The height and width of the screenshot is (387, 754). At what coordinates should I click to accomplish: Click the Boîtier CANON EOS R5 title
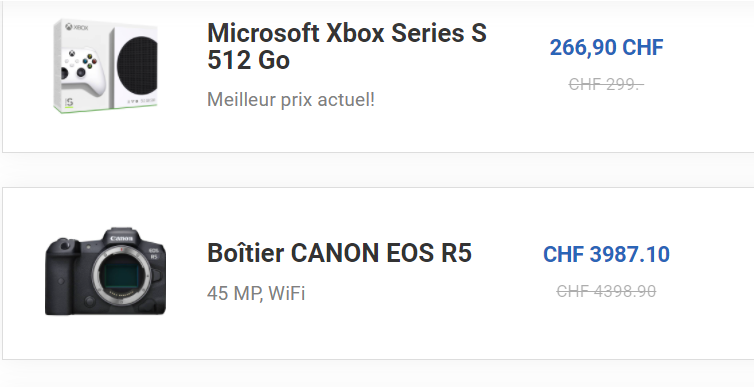point(339,253)
